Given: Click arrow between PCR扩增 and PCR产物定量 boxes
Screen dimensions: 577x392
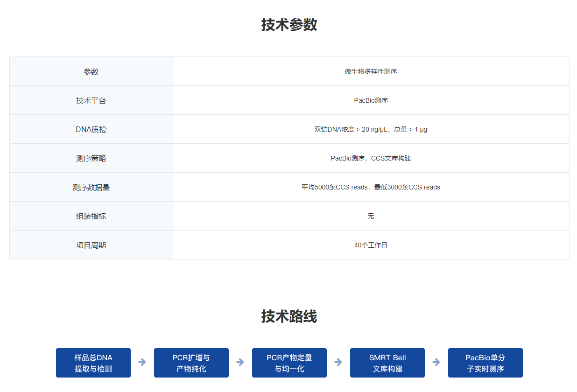Looking at the screenshot, I should (x=240, y=362).
